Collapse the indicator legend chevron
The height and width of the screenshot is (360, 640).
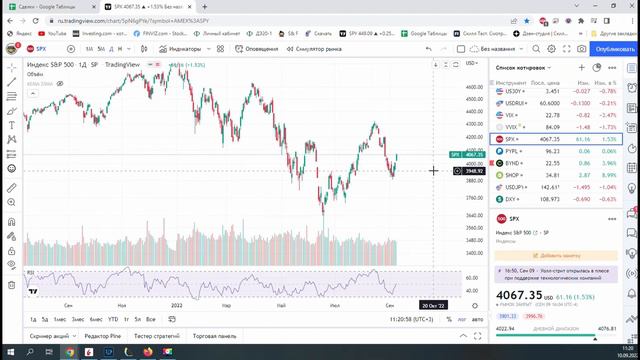click(x=33, y=93)
